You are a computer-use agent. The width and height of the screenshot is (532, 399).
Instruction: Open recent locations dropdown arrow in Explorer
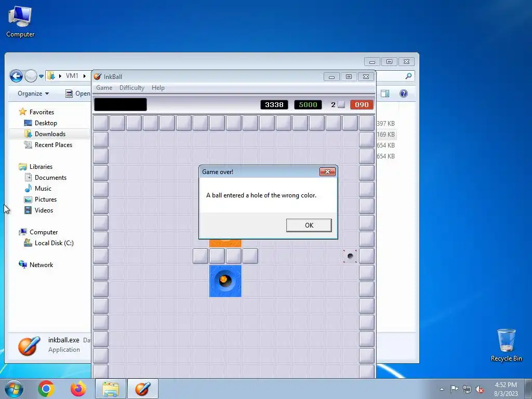41,76
